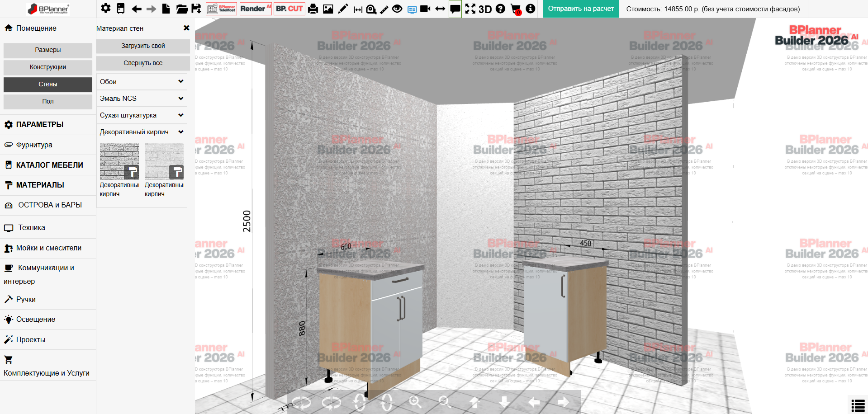Toggle the 3D view mode
868x414 pixels.
point(485,9)
